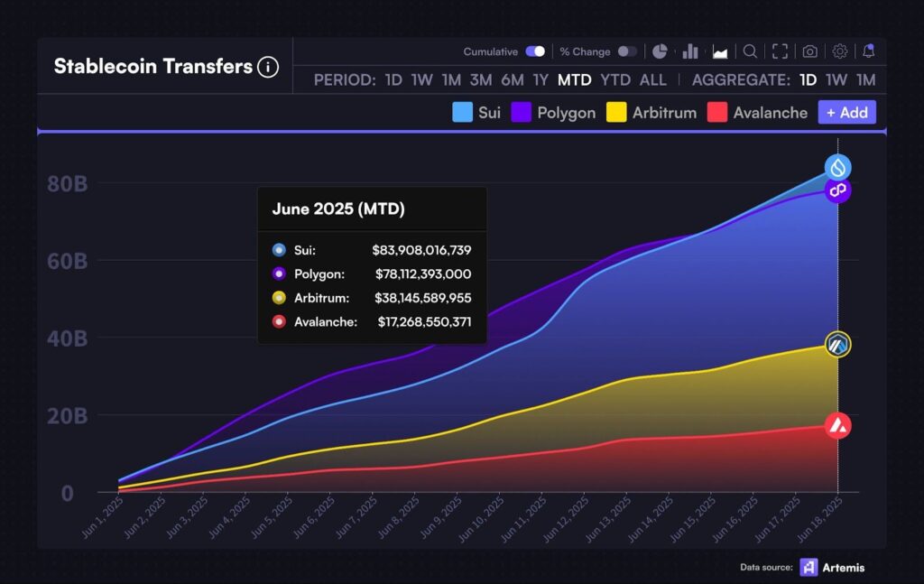Viewport: 924px width, 584px height.
Task: Set period to 1Y
Action: click(x=541, y=79)
